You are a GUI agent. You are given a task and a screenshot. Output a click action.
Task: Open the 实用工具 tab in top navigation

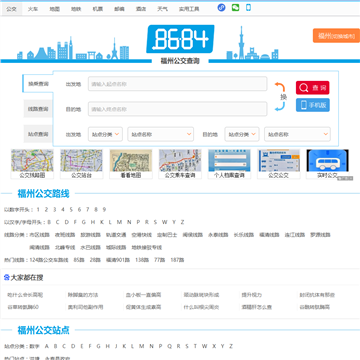click(x=189, y=9)
